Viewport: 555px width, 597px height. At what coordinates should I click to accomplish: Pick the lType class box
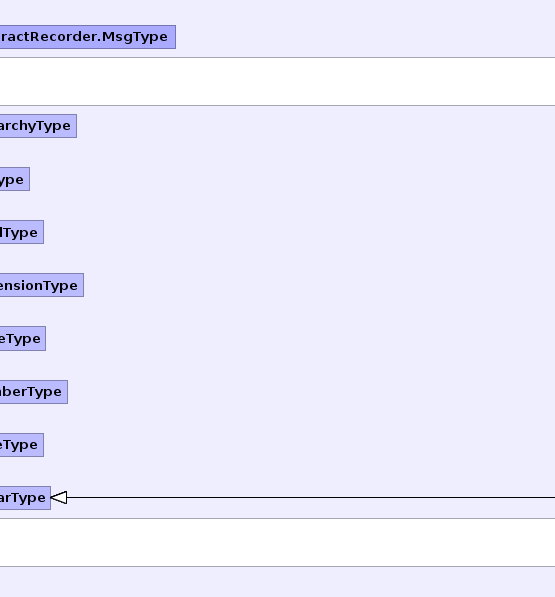(22, 232)
